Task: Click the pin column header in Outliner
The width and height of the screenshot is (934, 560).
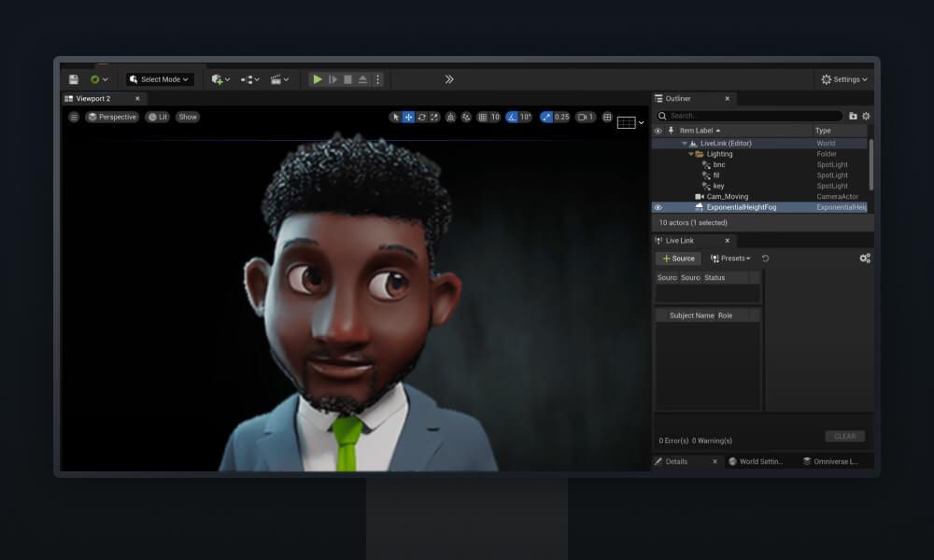Action: (671, 131)
